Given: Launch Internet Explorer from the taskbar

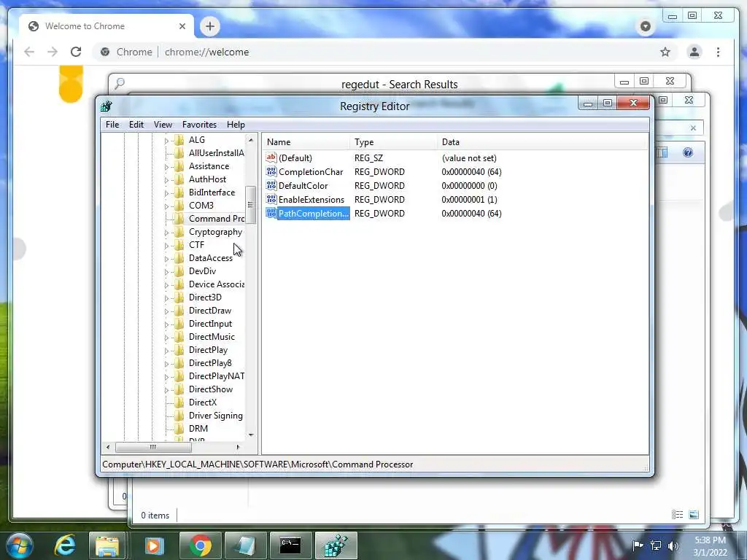Looking at the screenshot, I should 65,545.
